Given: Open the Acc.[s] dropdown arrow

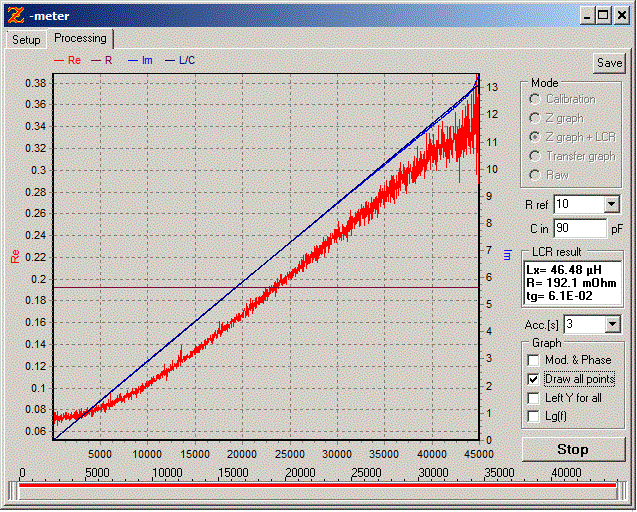Looking at the screenshot, I should pyautogui.click(x=612, y=324).
